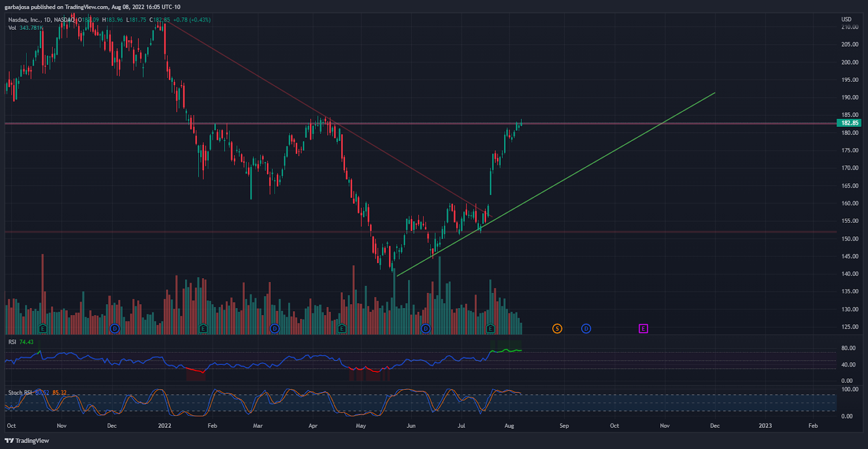Click the 175.00 price axis label
Screen dimensions: 868x449
point(850,151)
